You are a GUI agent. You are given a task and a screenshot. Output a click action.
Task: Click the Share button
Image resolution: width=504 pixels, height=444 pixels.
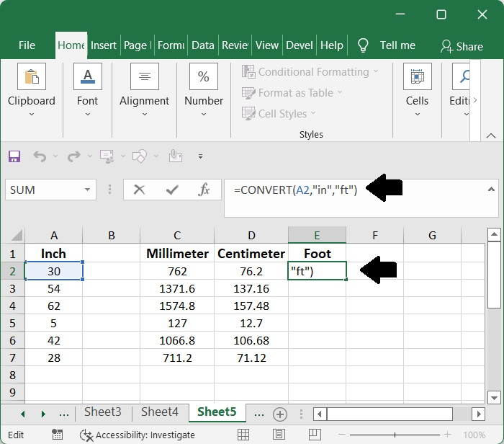(x=462, y=46)
